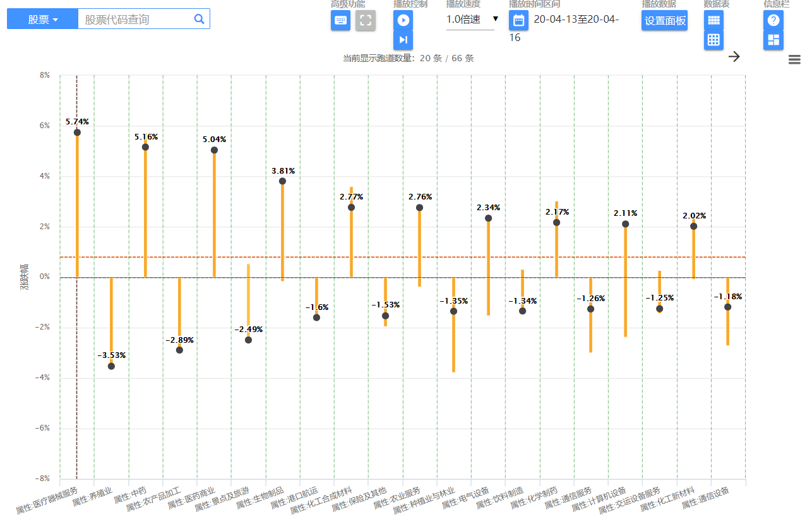Click the 股票代码查询 search field
The width and height of the screenshot is (812, 529).
point(135,20)
